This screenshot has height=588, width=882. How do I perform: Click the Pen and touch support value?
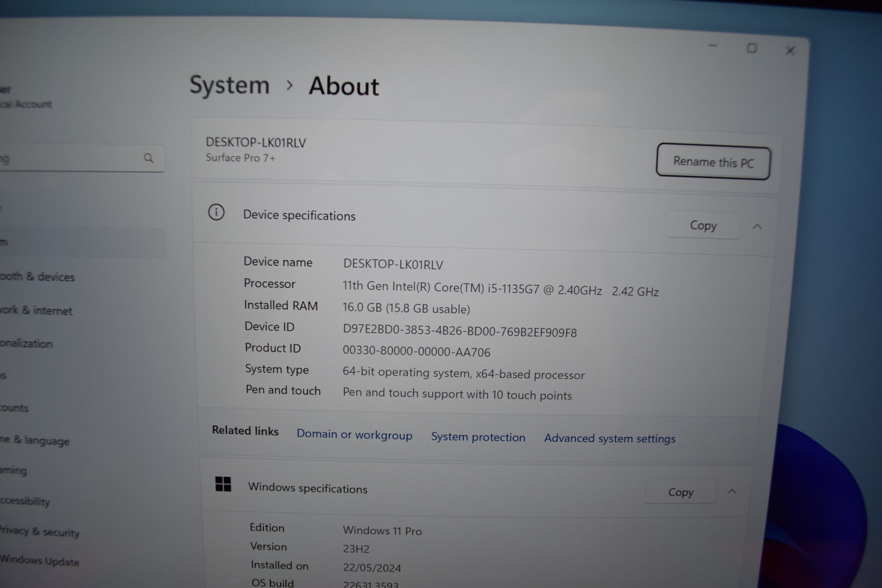[x=457, y=394]
